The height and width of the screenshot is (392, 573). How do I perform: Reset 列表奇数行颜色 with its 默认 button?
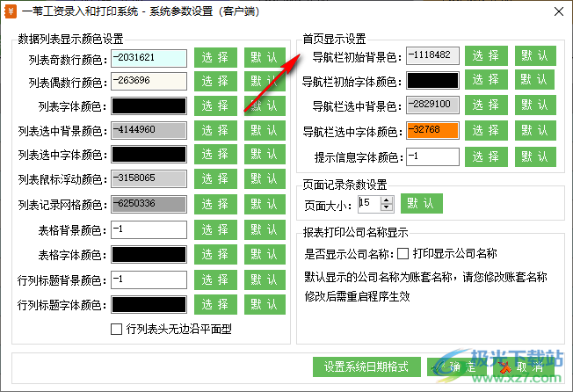point(265,58)
